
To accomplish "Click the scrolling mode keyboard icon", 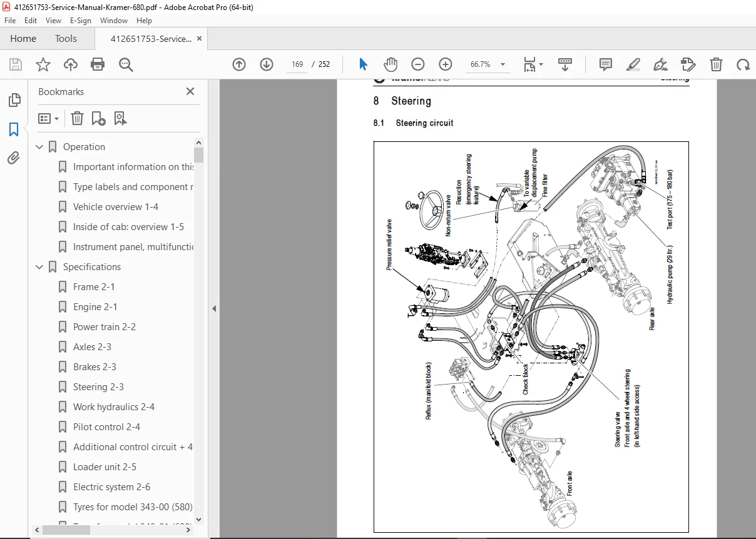I will [x=565, y=64].
